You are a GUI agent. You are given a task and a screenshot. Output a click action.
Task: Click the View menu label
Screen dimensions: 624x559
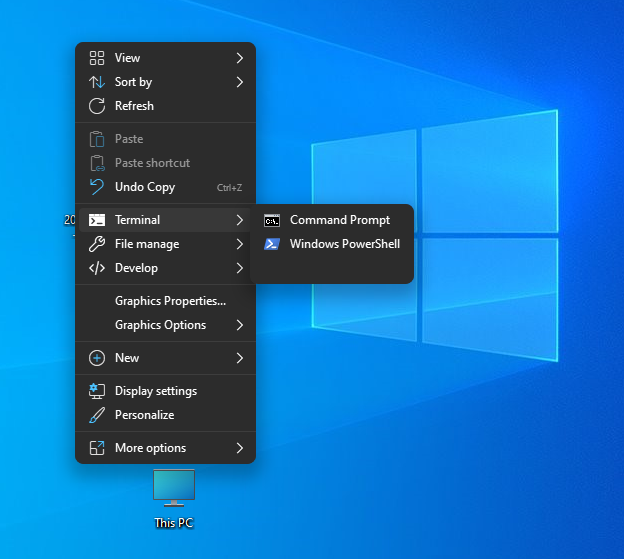click(x=127, y=58)
